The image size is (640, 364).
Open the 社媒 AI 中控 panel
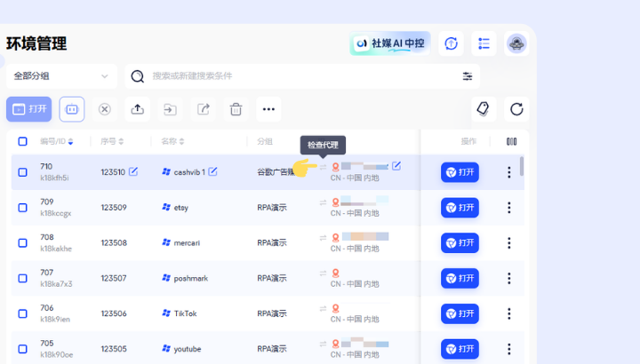click(x=390, y=44)
